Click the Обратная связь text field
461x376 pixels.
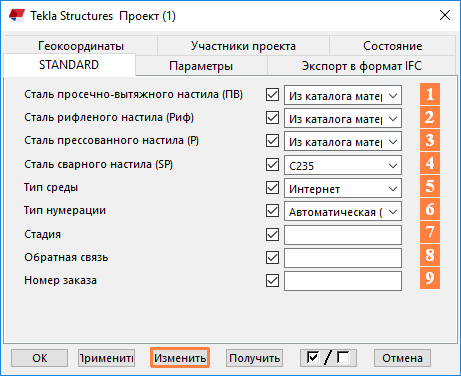point(343,258)
